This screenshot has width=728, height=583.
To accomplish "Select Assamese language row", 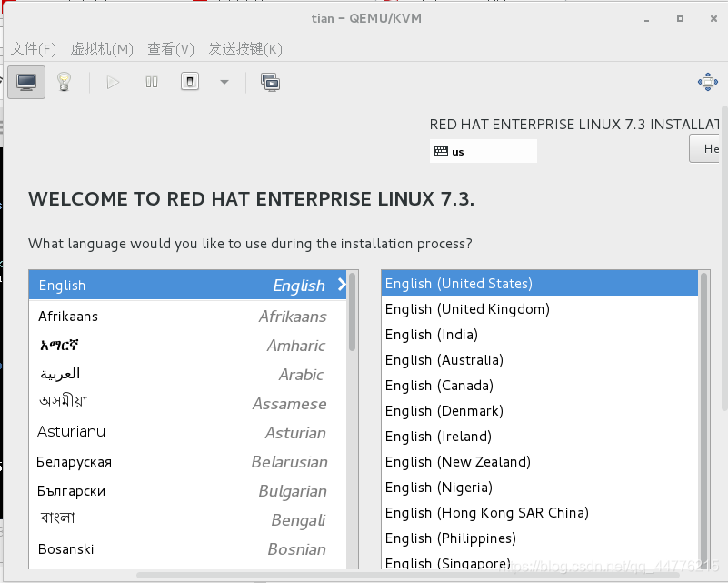I will click(x=187, y=403).
